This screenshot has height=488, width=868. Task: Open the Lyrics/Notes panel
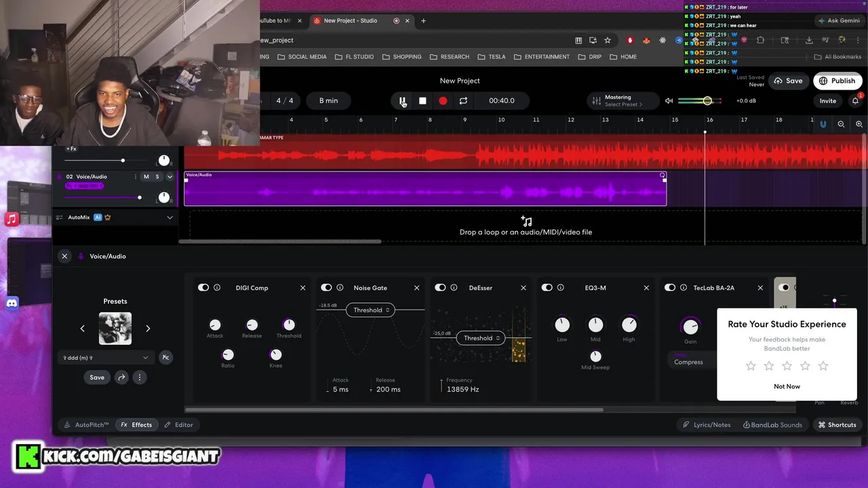tap(707, 425)
